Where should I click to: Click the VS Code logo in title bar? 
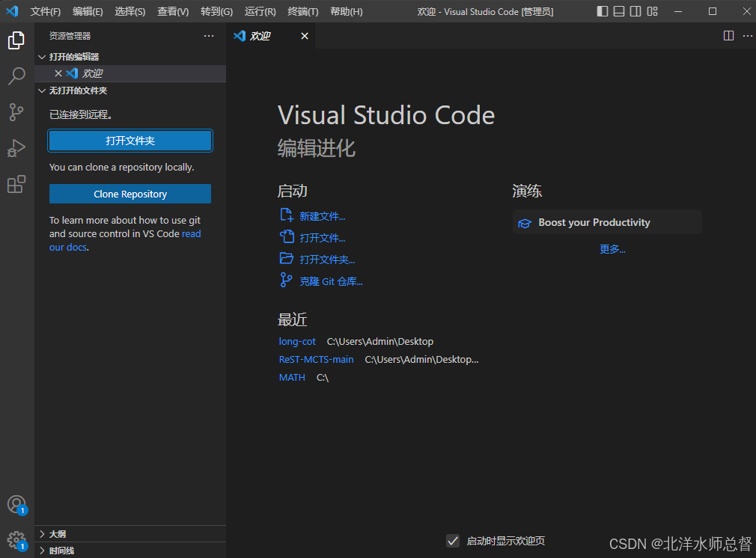(x=12, y=11)
